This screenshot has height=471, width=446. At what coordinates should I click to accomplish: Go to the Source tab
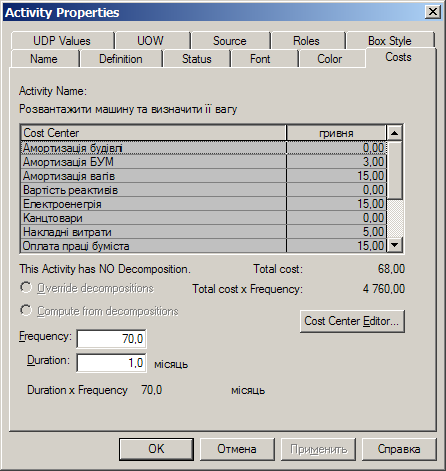pos(230,41)
